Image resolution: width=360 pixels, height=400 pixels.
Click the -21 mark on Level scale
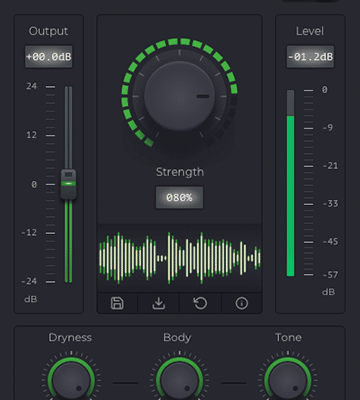[x=330, y=165]
